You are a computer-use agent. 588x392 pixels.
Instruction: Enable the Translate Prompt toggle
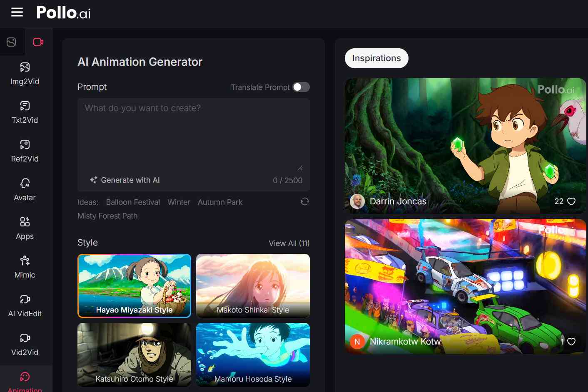coord(301,87)
